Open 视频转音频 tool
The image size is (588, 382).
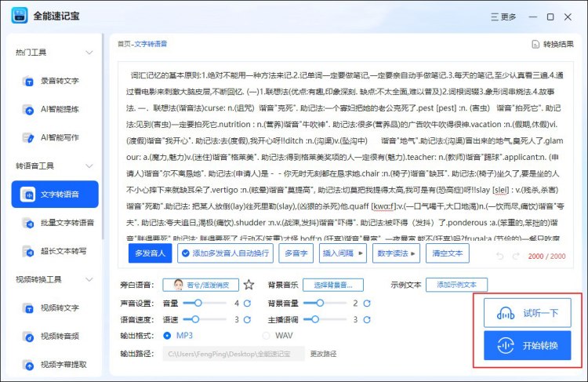click(55, 337)
